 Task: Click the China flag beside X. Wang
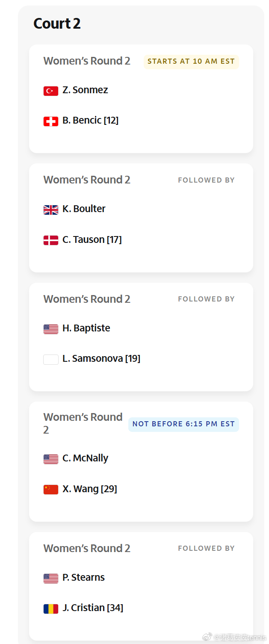click(x=50, y=490)
